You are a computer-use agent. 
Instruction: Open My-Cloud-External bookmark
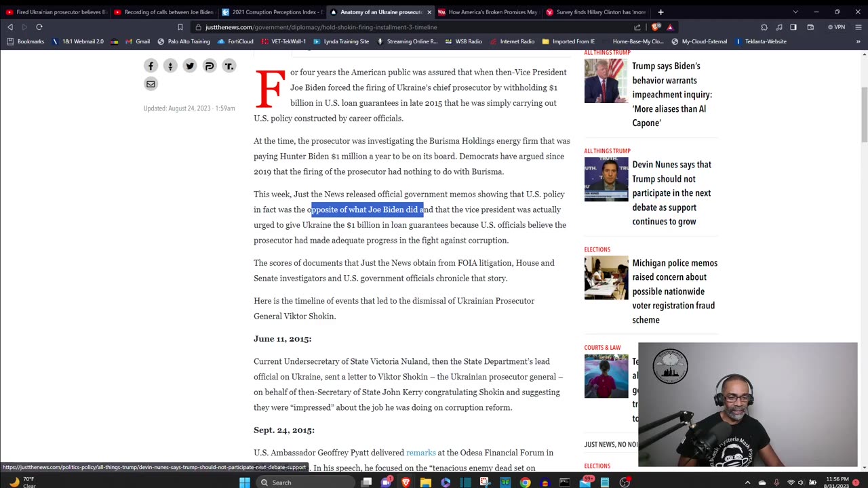click(699, 41)
